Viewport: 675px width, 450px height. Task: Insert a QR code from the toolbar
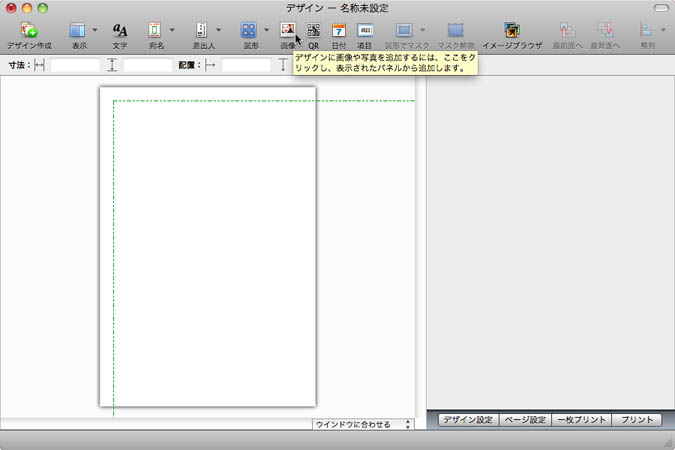tap(314, 31)
